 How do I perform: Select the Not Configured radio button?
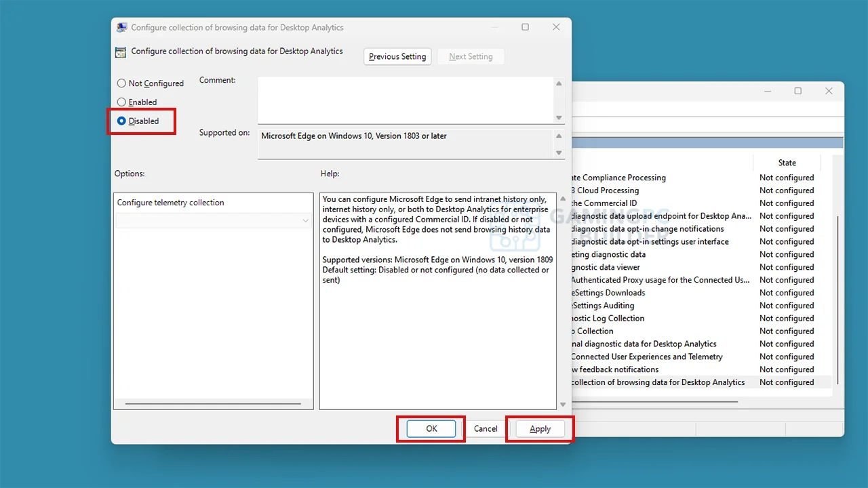click(151, 83)
